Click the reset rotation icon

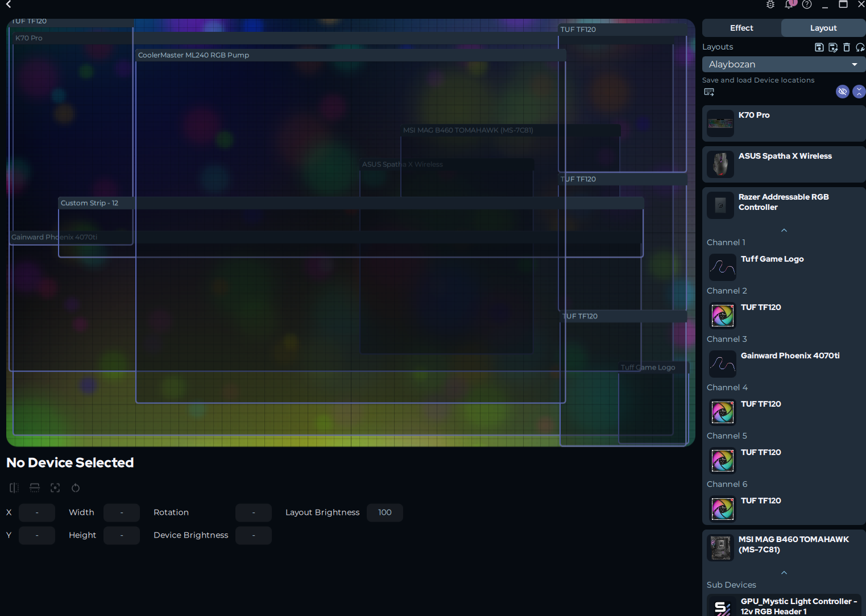click(x=76, y=487)
